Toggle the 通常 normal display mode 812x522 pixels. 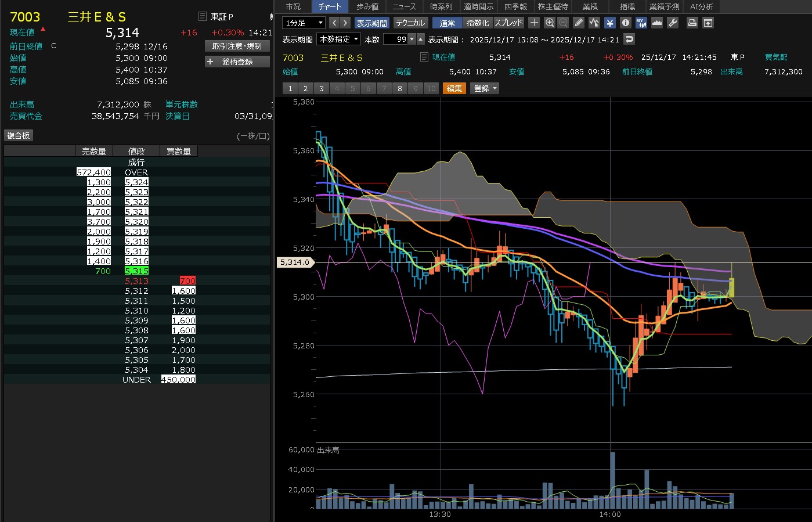coord(447,23)
